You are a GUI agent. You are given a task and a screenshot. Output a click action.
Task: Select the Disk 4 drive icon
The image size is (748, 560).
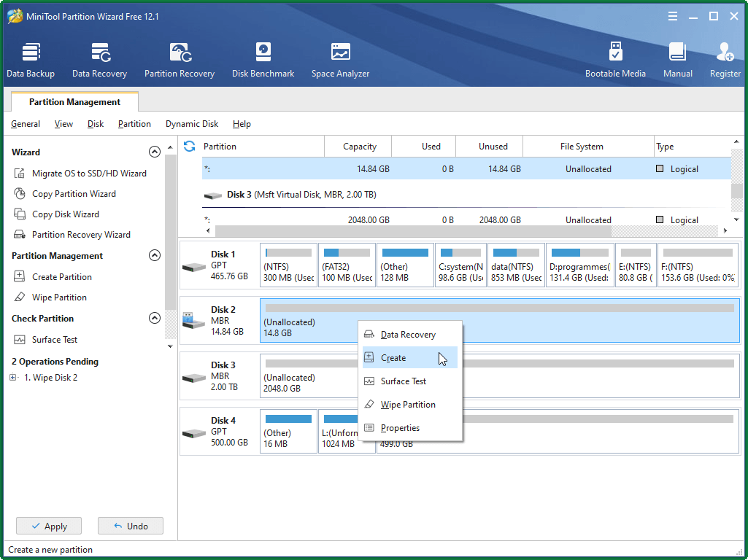point(194,432)
